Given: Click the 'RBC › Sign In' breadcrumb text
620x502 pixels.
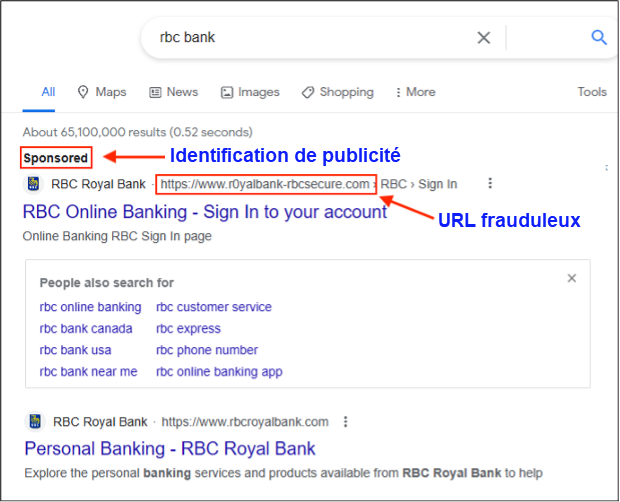Looking at the screenshot, I should pos(419,184).
